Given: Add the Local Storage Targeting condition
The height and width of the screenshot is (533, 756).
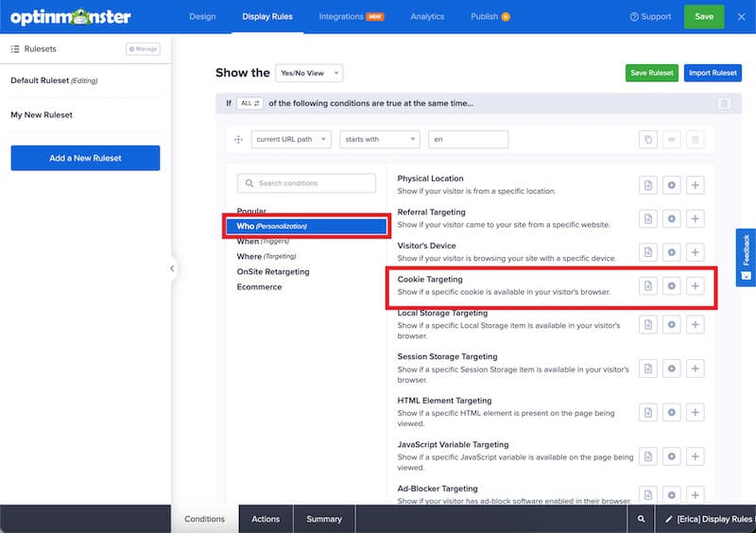Looking at the screenshot, I should pos(696,325).
